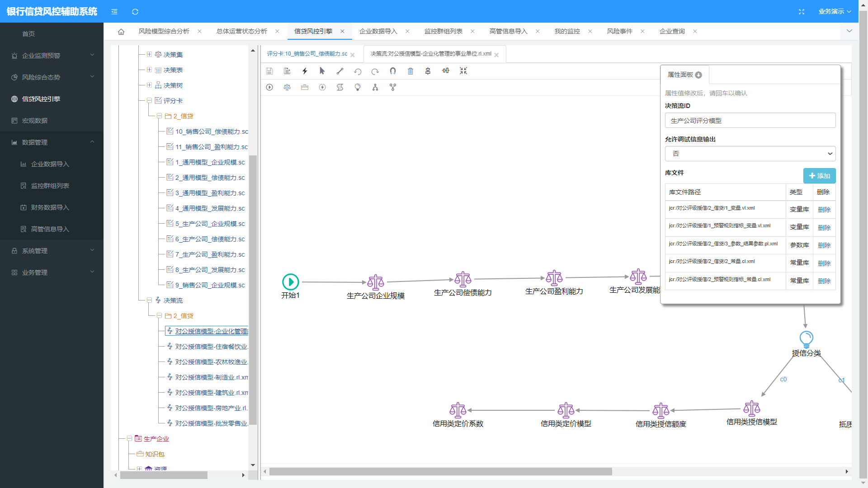Pick the lightbulb decision node icon
The width and height of the screenshot is (868, 488).
pos(358,87)
